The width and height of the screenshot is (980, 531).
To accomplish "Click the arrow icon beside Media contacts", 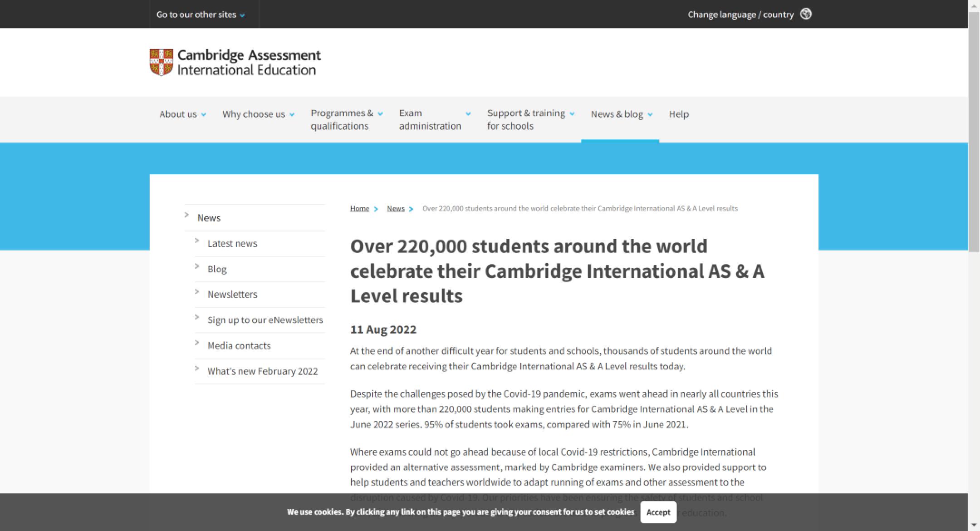I will tap(197, 343).
